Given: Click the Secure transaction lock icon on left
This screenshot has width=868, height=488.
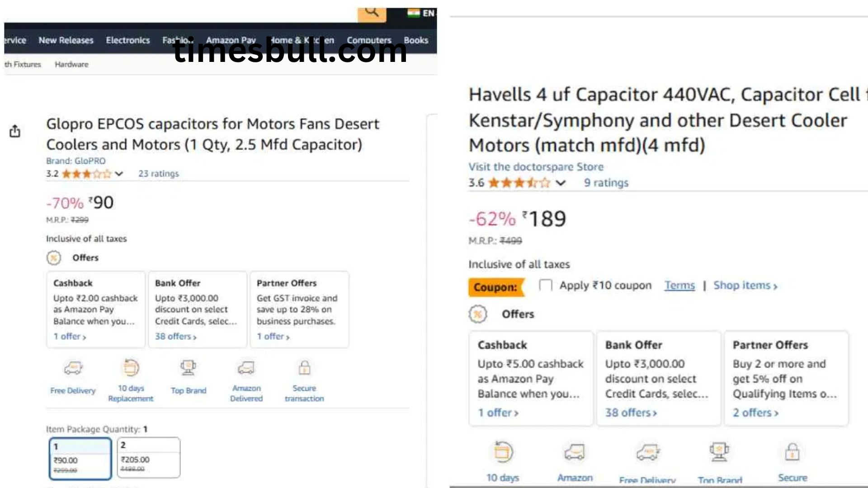Looking at the screenshot, I should click(304, 368).
